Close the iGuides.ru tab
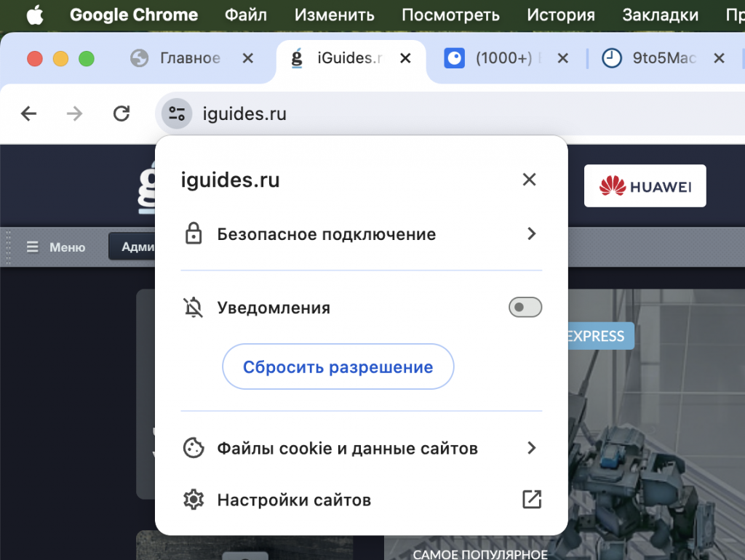 405,58
